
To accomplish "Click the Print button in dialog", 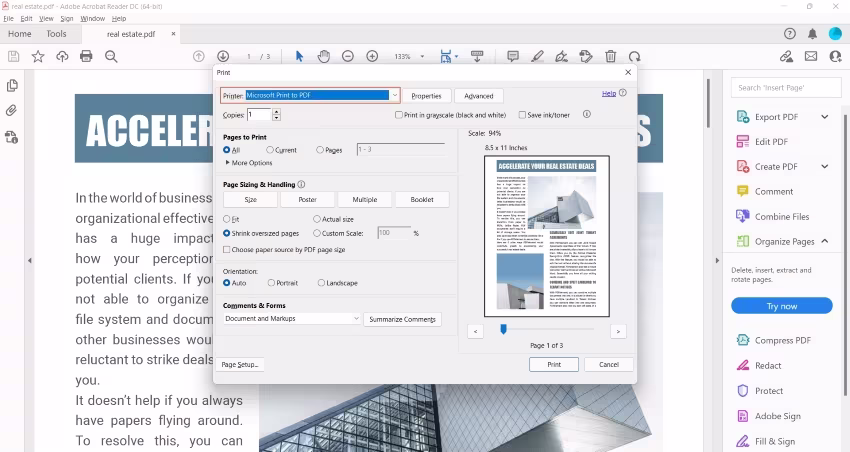I will (x=553, y=365).
